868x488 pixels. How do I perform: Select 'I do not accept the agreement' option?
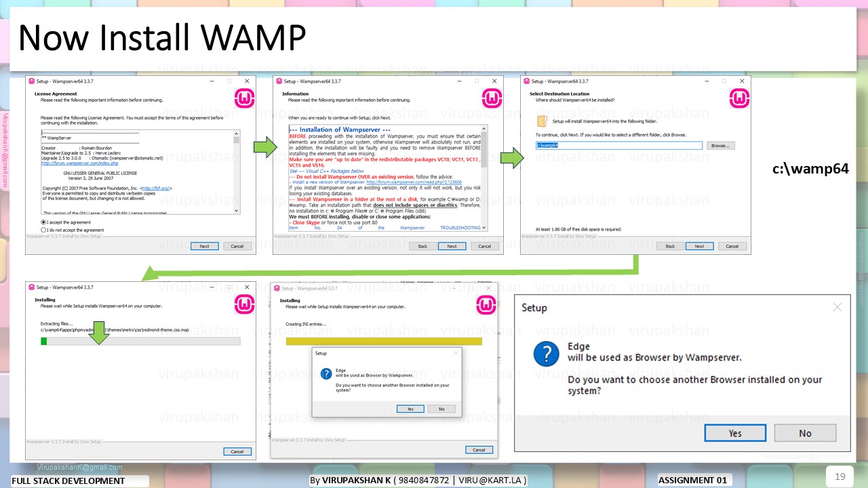44,230
